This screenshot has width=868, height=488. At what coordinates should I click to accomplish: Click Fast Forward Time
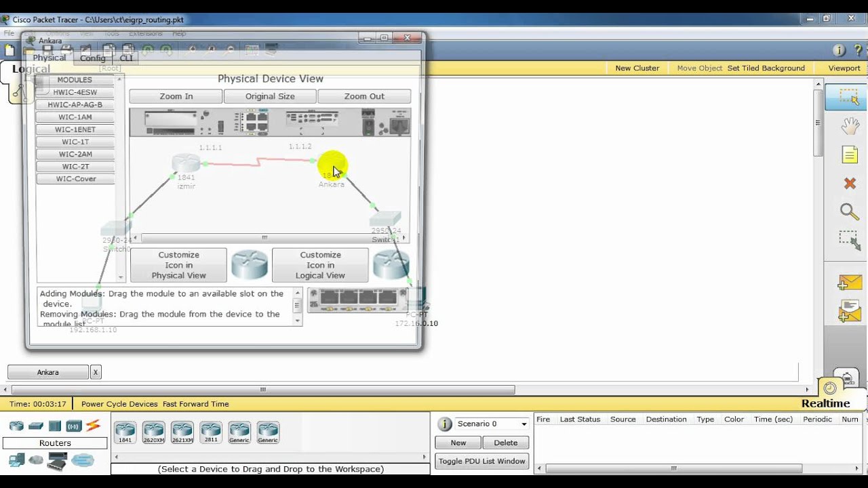(196, 404)
